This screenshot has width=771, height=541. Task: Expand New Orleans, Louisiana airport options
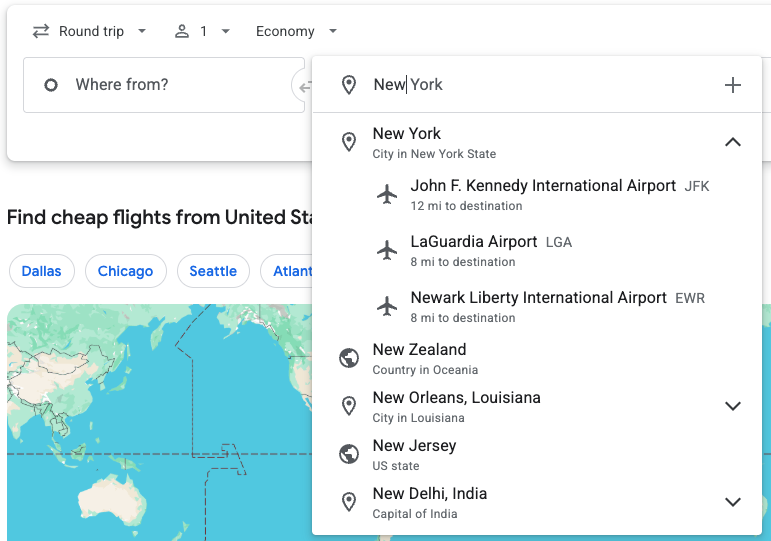(733, 406)
